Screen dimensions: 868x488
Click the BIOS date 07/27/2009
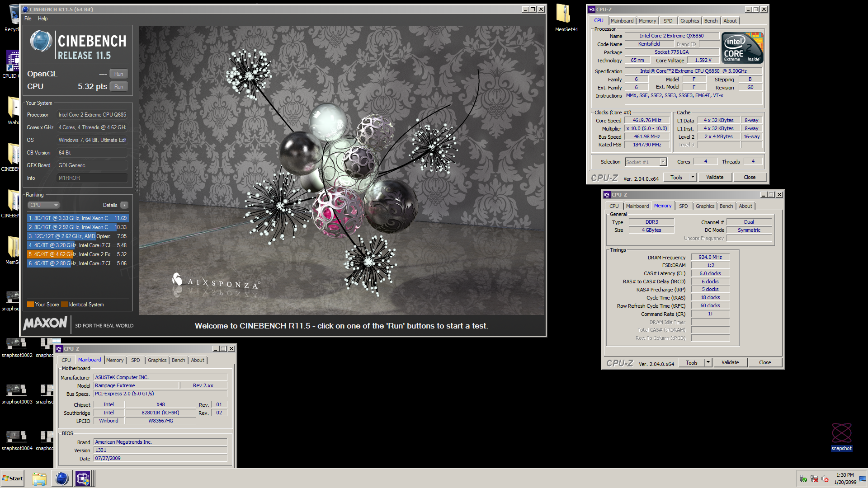160,459
